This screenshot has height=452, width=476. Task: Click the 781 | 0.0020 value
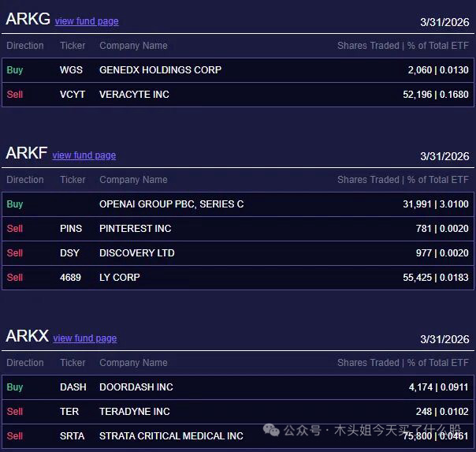click(442, 229)
